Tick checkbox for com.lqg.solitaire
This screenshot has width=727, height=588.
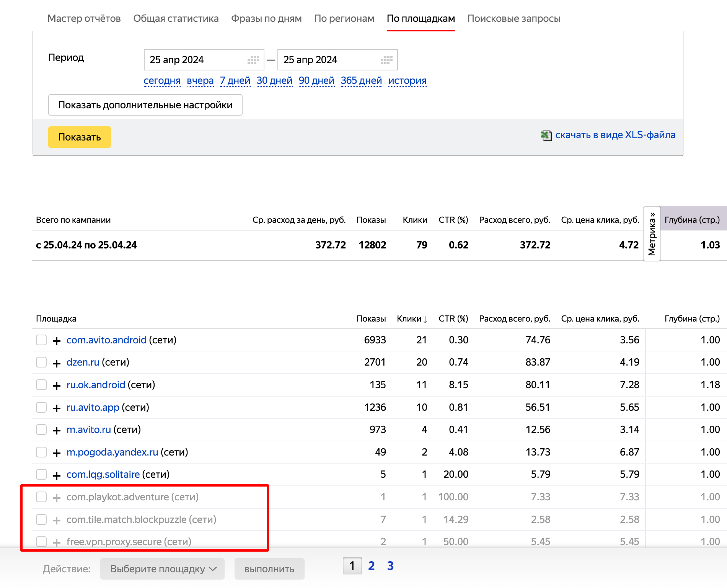pyautogui.click(x=41, y=474)
